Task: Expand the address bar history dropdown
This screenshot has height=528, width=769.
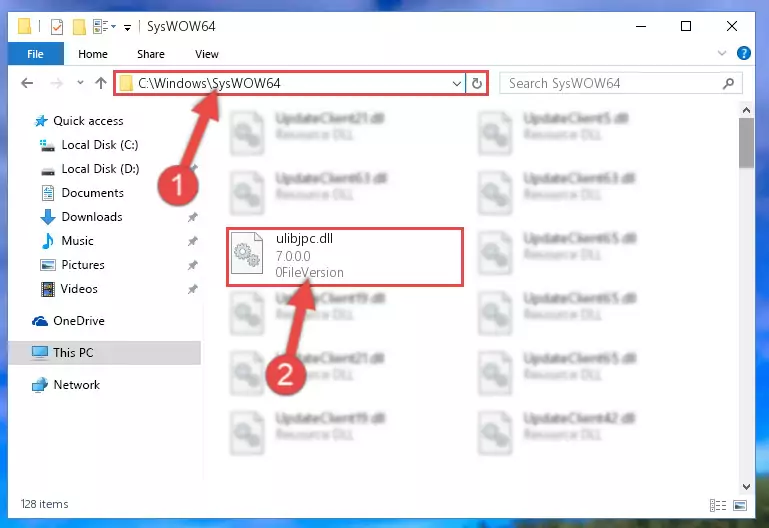Action: click(x=457, y=84)
